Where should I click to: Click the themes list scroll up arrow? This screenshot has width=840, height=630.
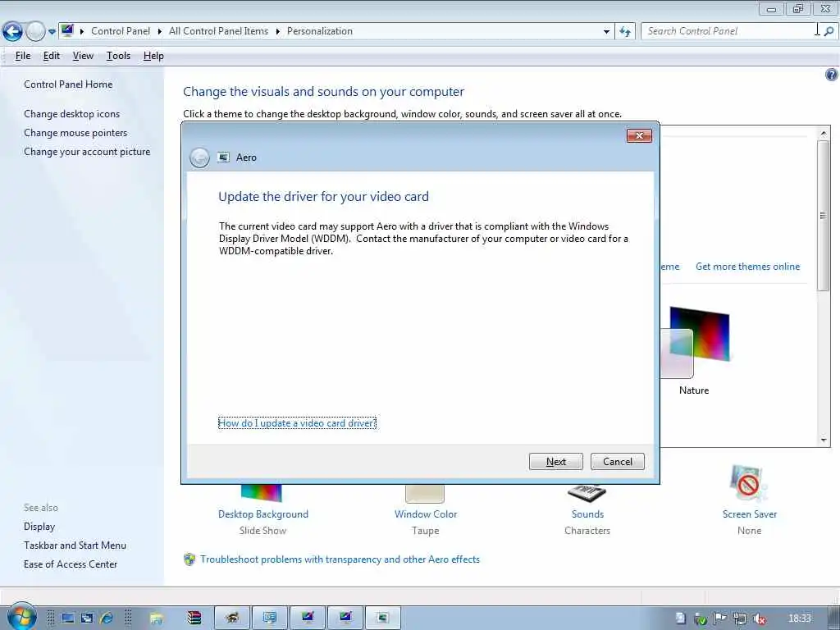coord(824,133)
